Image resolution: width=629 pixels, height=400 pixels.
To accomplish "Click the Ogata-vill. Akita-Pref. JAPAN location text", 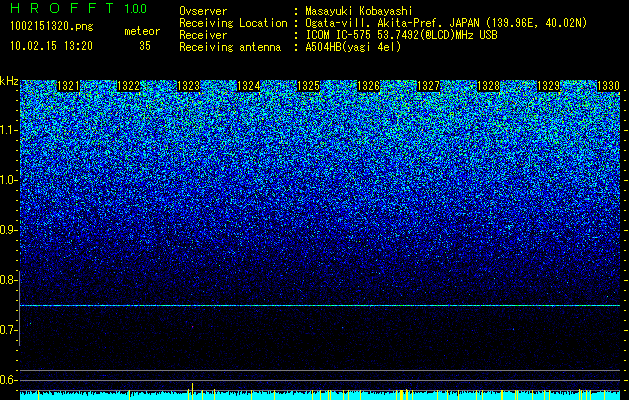I will click(x=446, y=23).
